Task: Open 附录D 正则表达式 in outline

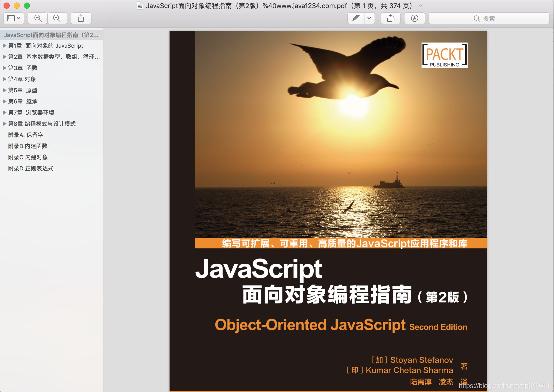Action: 31,168
